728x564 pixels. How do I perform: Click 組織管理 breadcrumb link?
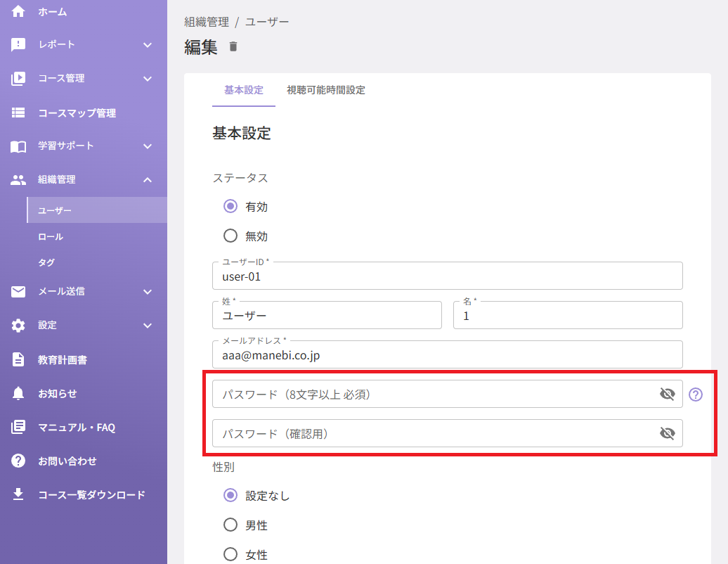(207, 22)
